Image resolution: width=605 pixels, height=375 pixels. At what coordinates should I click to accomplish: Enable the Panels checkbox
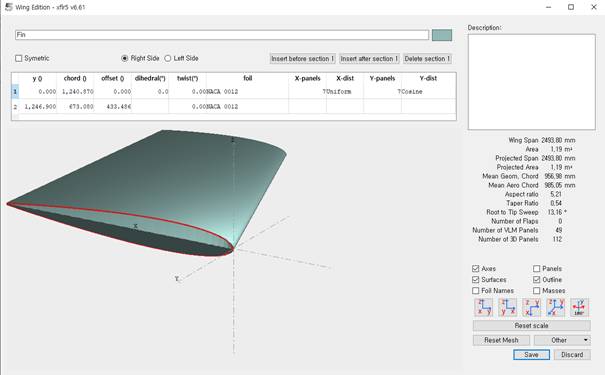[x=536, y=269]
